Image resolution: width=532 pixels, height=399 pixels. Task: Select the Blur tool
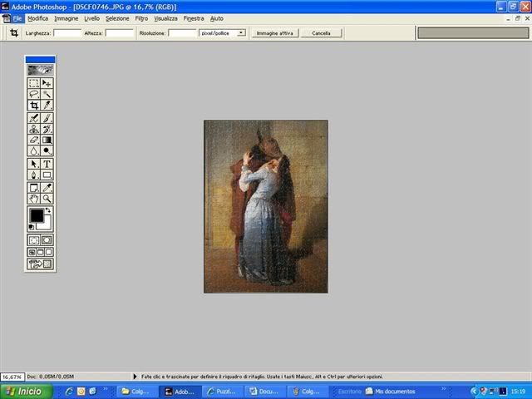pyautogui.click(x=33, y=150)
